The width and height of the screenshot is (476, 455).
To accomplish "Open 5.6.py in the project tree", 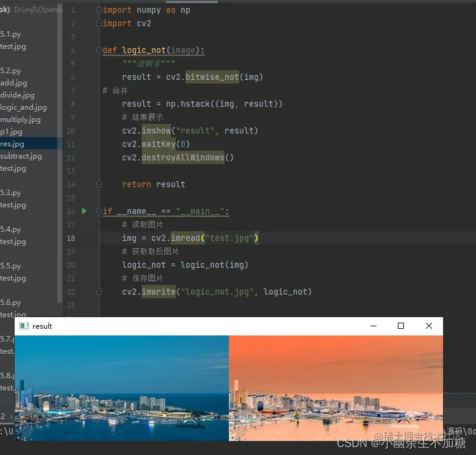I will [10, 302].
